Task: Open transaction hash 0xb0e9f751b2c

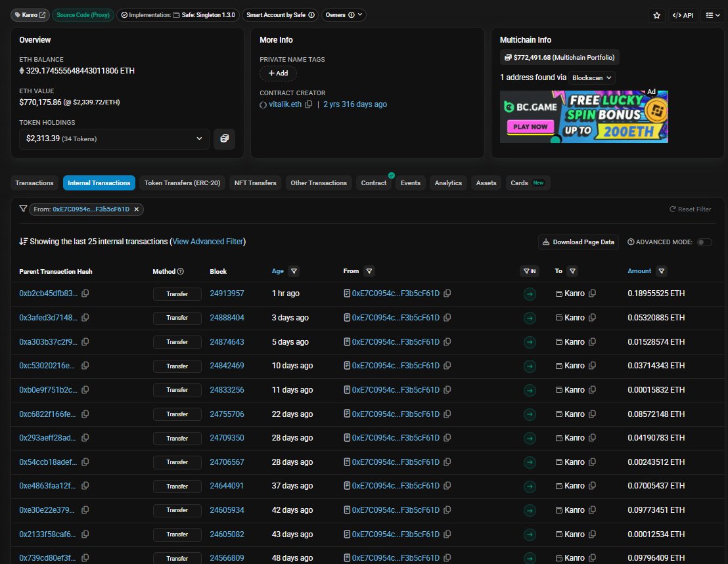Action: pyautogui.click(x=48, y=390)
